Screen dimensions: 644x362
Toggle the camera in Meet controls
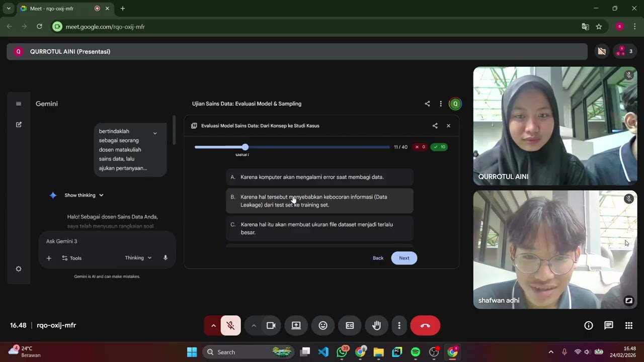pos(271,325)
